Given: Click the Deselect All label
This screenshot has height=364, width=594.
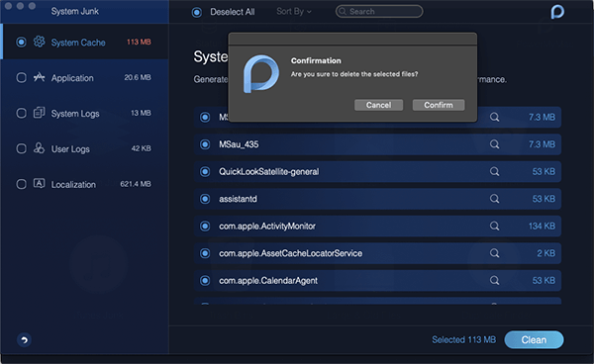Looking at the screenshot, I should pos(233,12).
